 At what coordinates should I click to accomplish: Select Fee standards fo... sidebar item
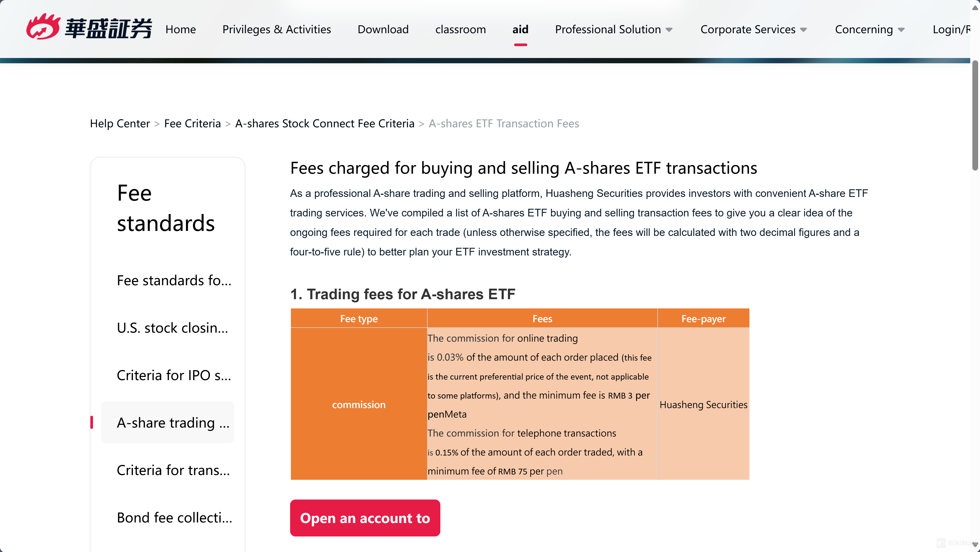(x=174, y=280)
